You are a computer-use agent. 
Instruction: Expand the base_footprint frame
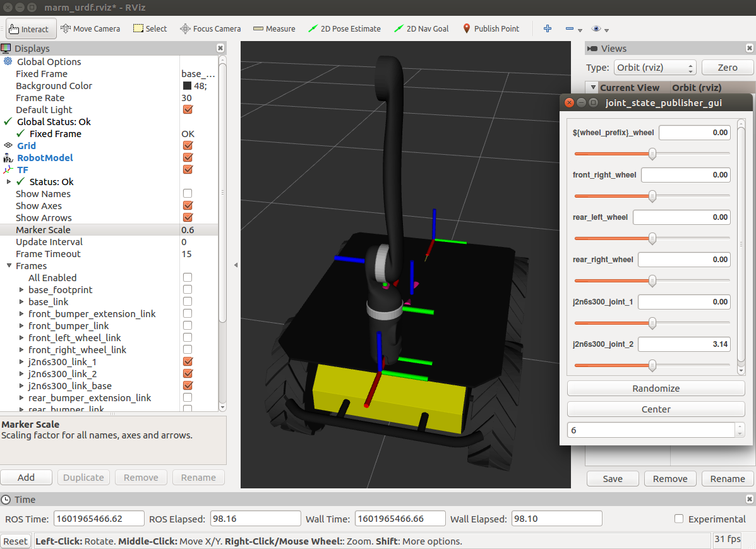tap(21, 290)
